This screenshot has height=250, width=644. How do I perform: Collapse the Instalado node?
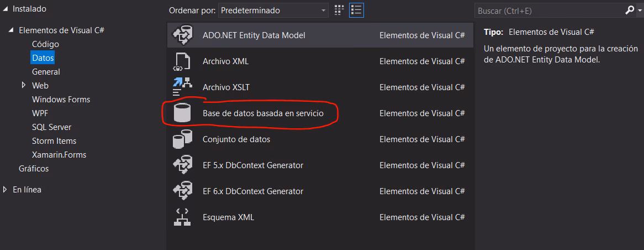pos(4,9)
